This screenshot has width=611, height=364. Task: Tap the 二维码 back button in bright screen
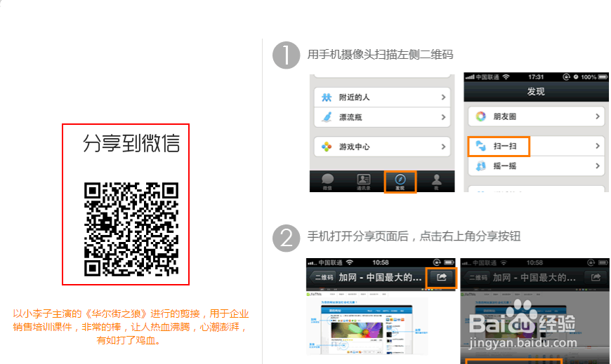(x=322, y=278)
